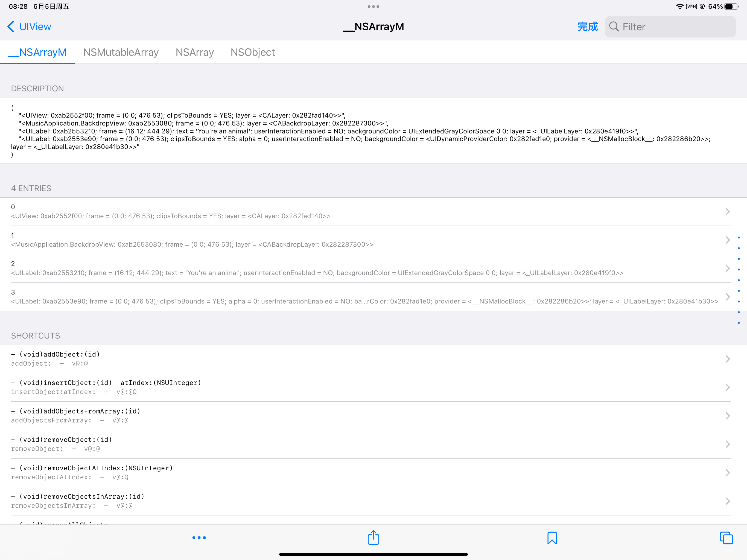Expand chevron for entry 1 BackdropView
This screenshot has width=747, height=560.
pyautogui.click(x=728, y=240)
